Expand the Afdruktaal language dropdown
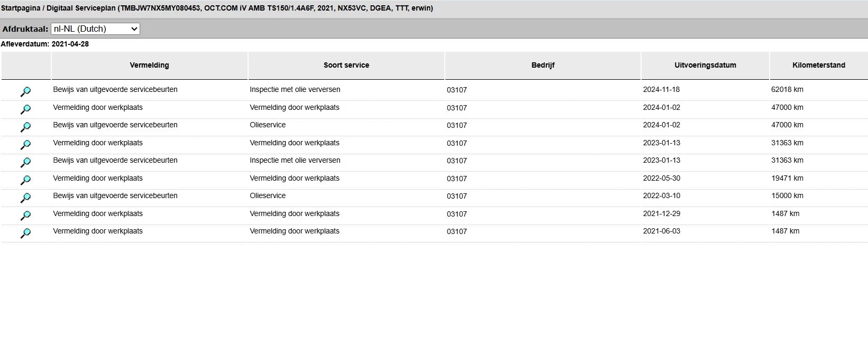This screenshot has width=868, height=355. 95,29
